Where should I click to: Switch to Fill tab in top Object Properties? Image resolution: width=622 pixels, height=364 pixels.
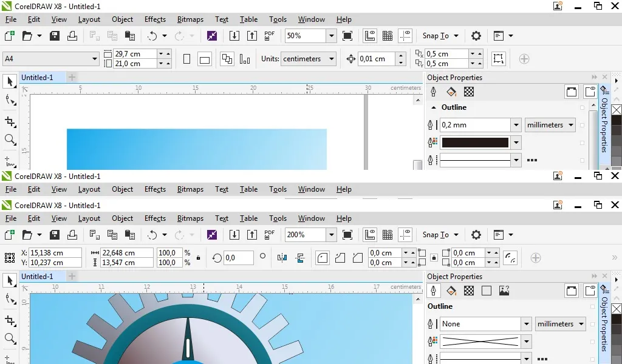pos(451,92)
